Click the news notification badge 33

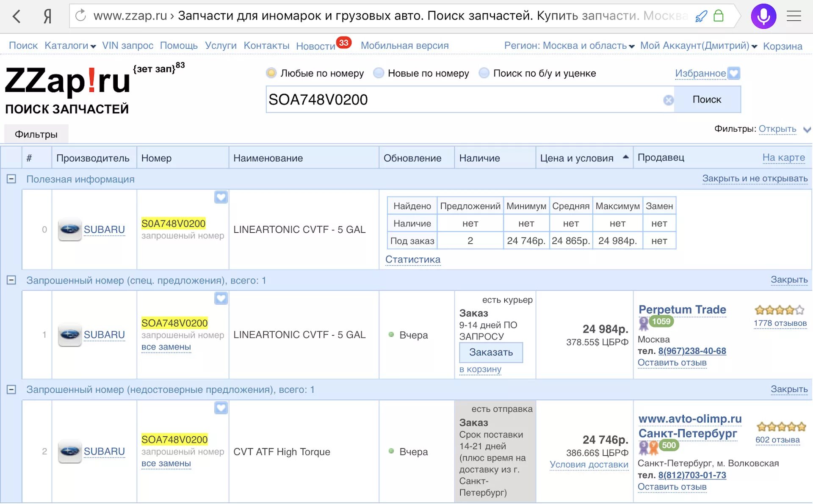[x=344, y=43]
